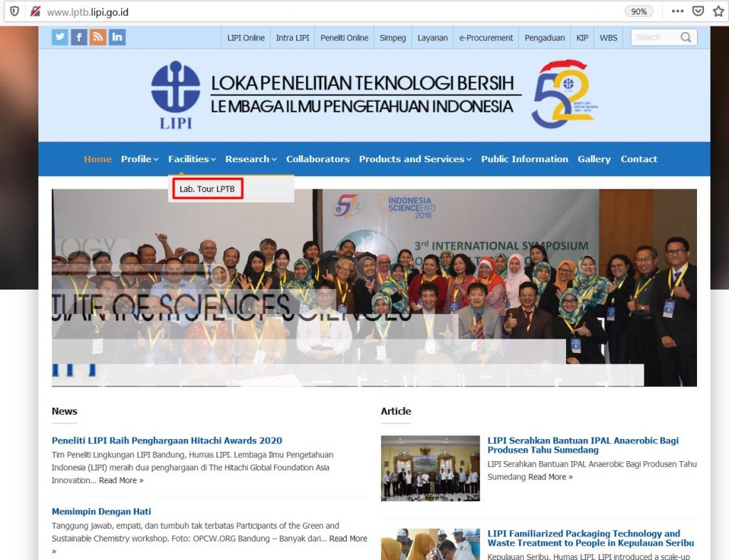Expand Products and Services dropdown
The height and width of the screenshot is (560, 729).
415,159
